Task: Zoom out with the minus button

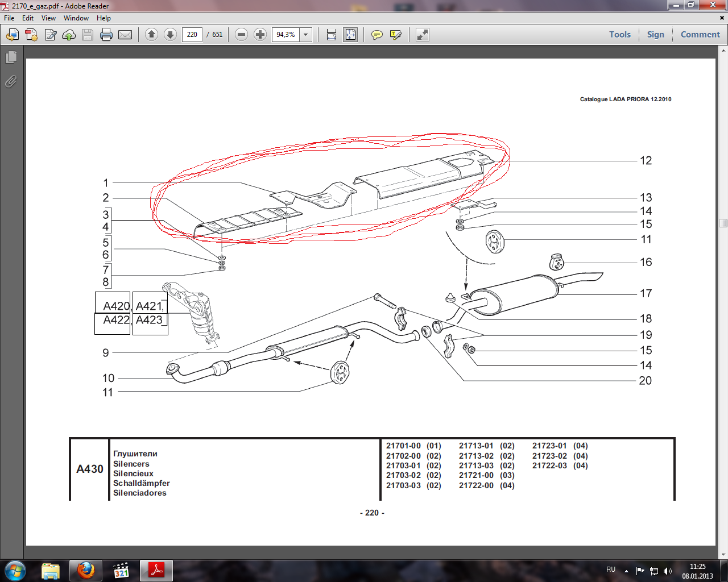Action: tap(241, 34)
